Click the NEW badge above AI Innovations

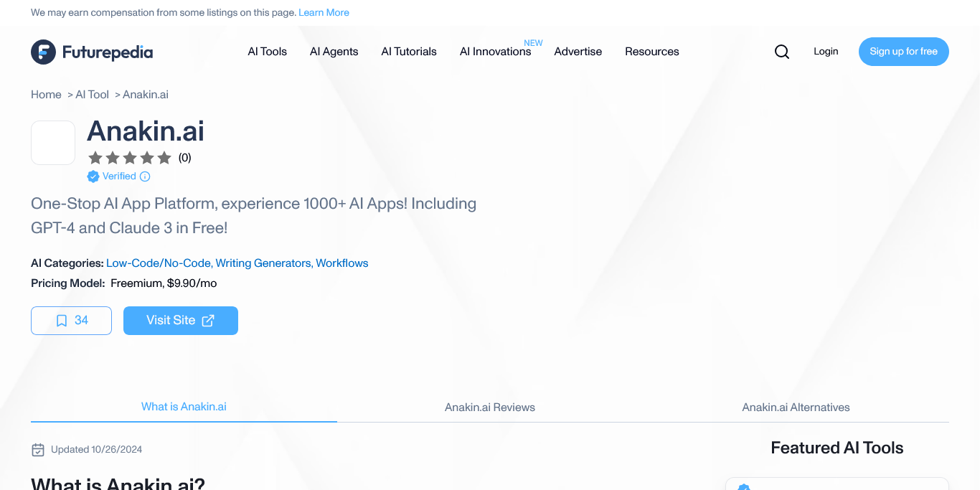[533, 43]
